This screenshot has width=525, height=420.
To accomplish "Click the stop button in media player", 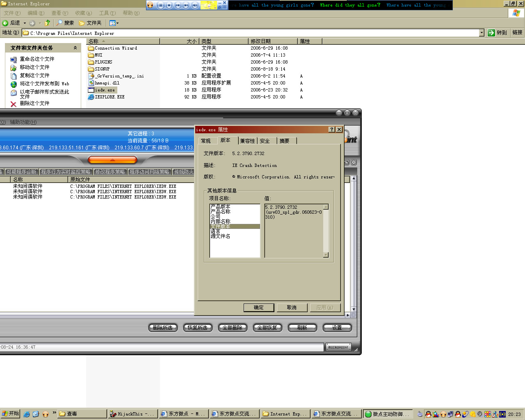I will click(x=169, y=5).
